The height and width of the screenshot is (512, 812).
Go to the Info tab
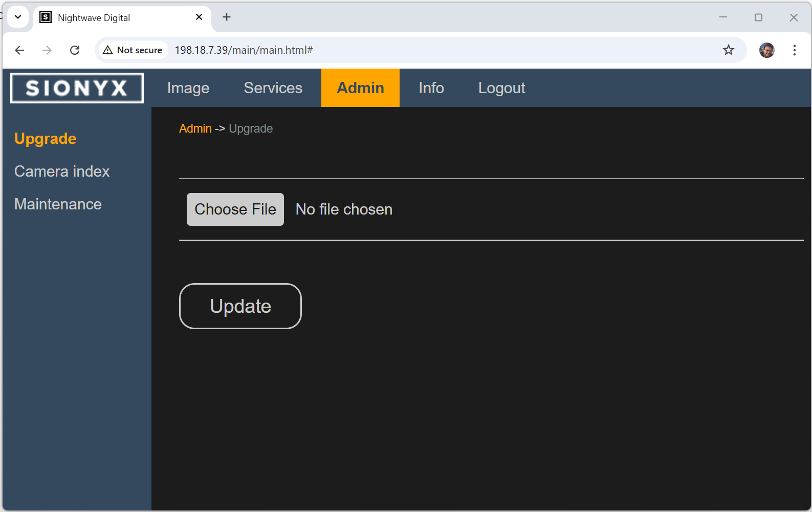[431, 88]
